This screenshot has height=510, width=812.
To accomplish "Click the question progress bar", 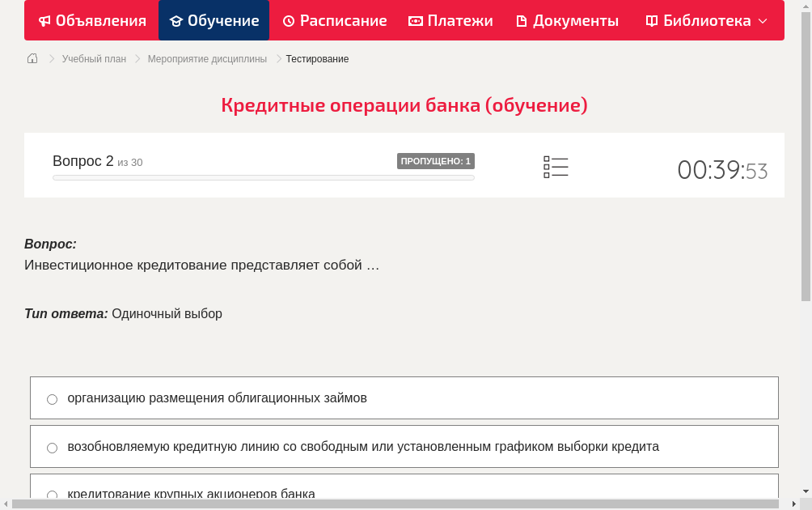I will click(263, 177).
